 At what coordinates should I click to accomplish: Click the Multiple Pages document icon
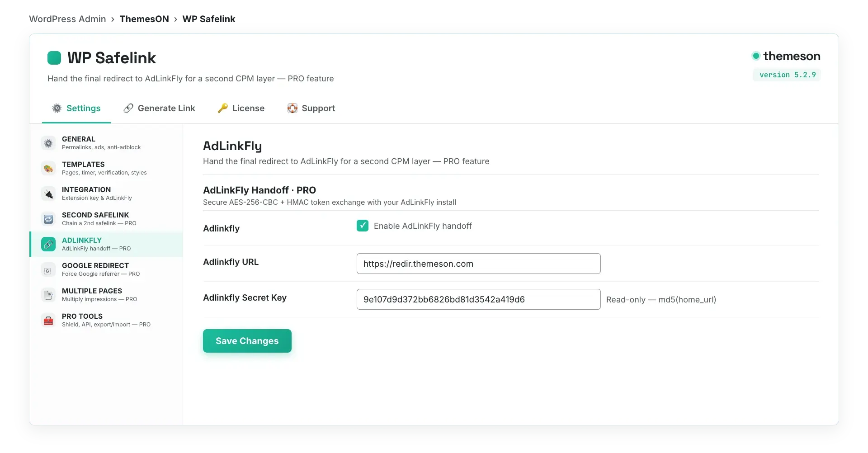point(48,295)
